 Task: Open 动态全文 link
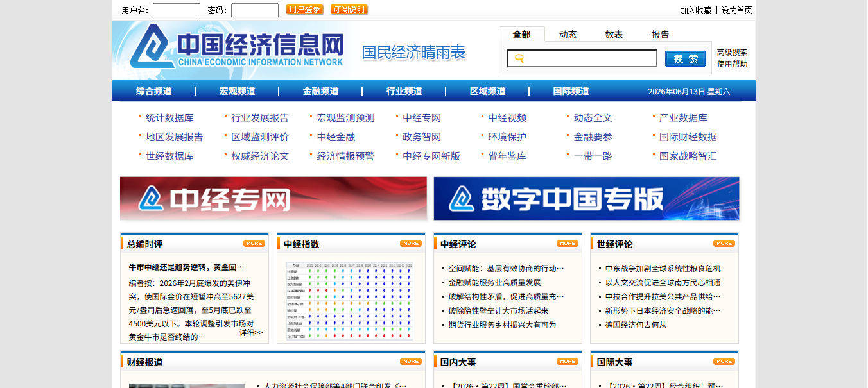[593, 118]
